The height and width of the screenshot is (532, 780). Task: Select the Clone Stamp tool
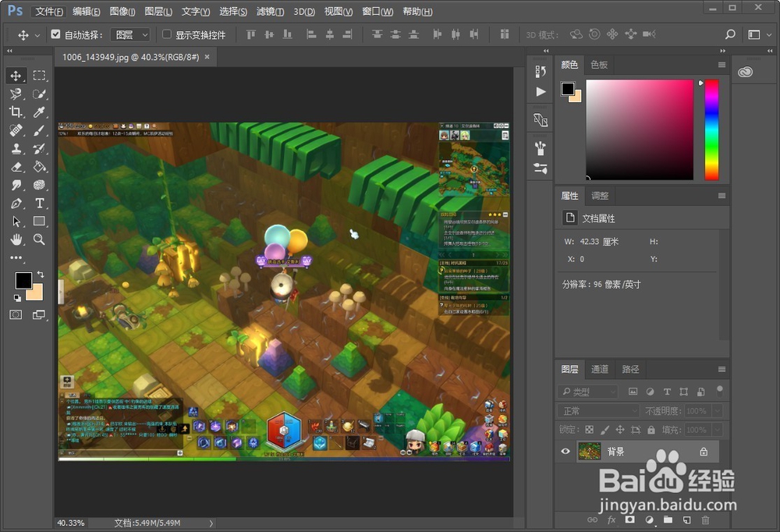(16, 149)
